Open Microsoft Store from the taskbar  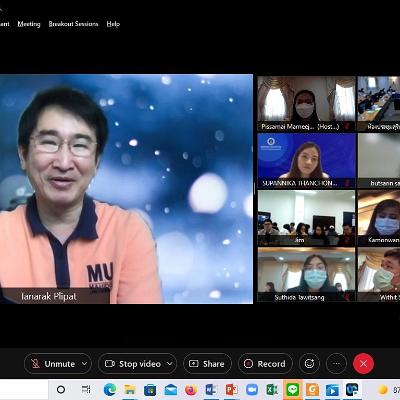click(150, 389)
